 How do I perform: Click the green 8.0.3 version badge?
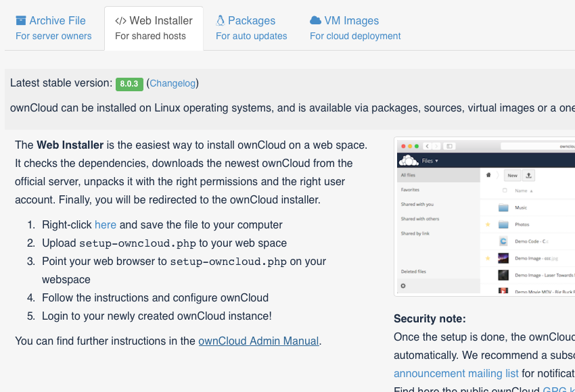129,84
